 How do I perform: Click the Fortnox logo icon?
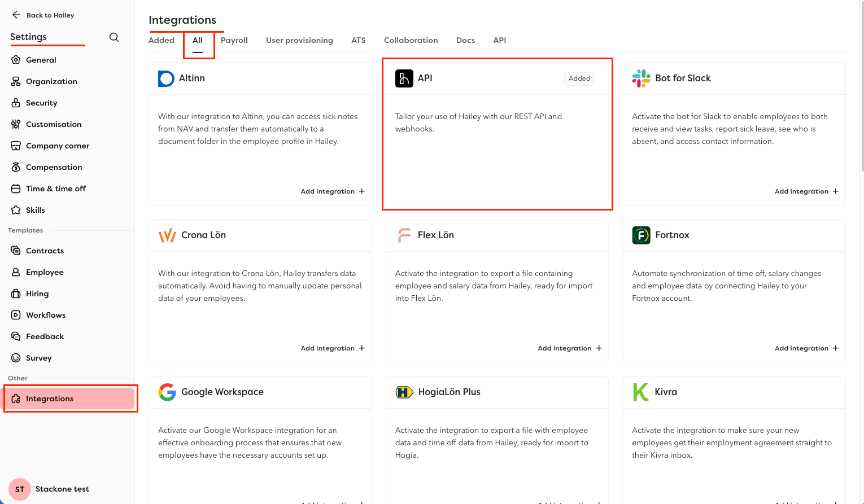(x=642, y=235)
